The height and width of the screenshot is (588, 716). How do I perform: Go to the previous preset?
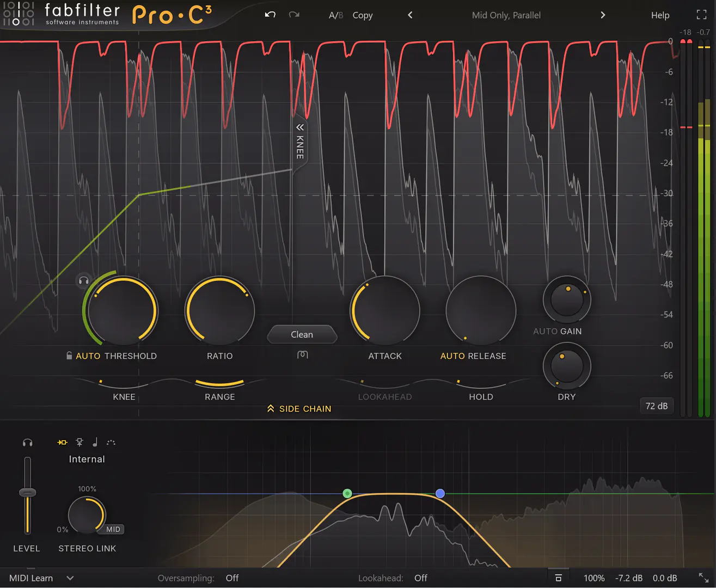[411, 15]
